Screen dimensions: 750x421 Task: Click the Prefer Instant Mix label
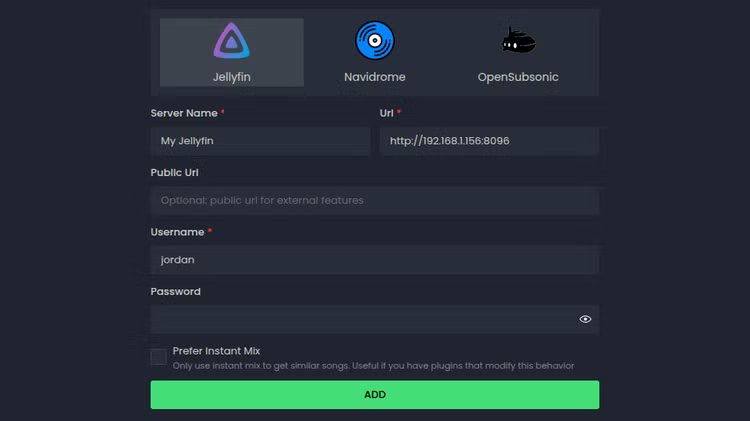216,351
